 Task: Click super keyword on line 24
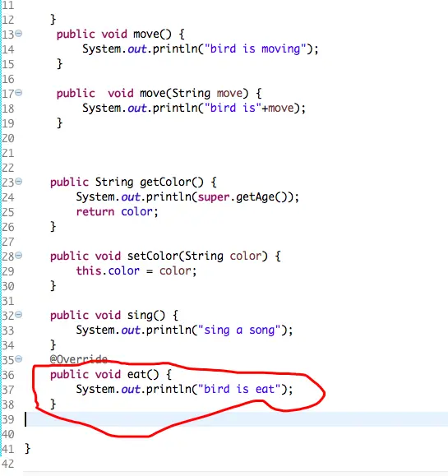[x=214, y=197]
